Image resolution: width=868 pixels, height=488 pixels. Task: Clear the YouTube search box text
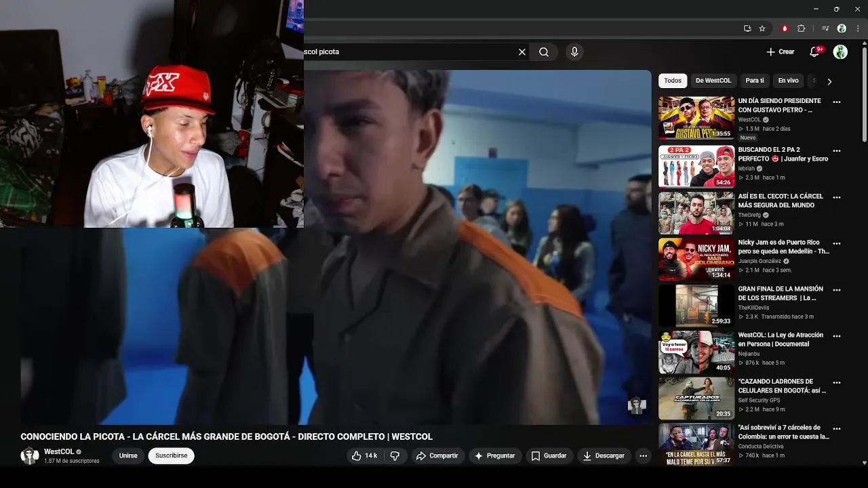pyautogui.click(x=522, y=52)
